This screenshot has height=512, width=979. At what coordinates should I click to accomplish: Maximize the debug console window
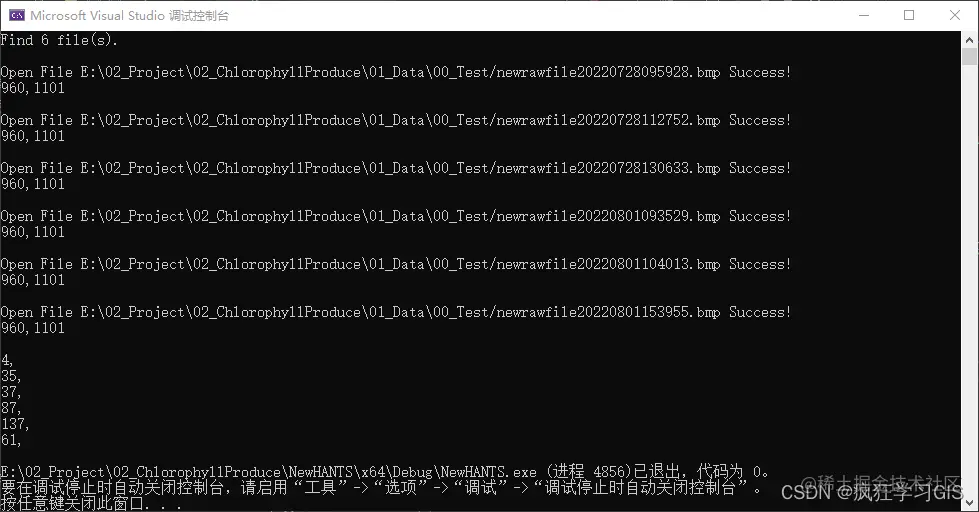point(909,15)
